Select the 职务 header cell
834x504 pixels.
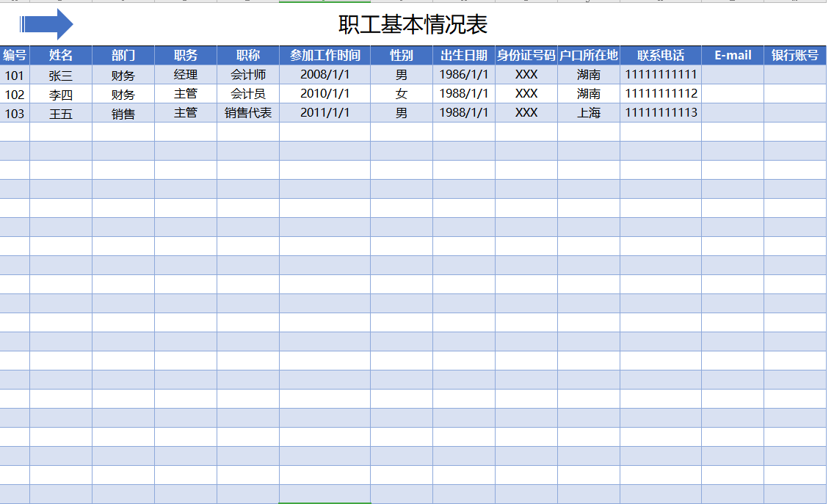pyautogui.click(x=186, y=55)
